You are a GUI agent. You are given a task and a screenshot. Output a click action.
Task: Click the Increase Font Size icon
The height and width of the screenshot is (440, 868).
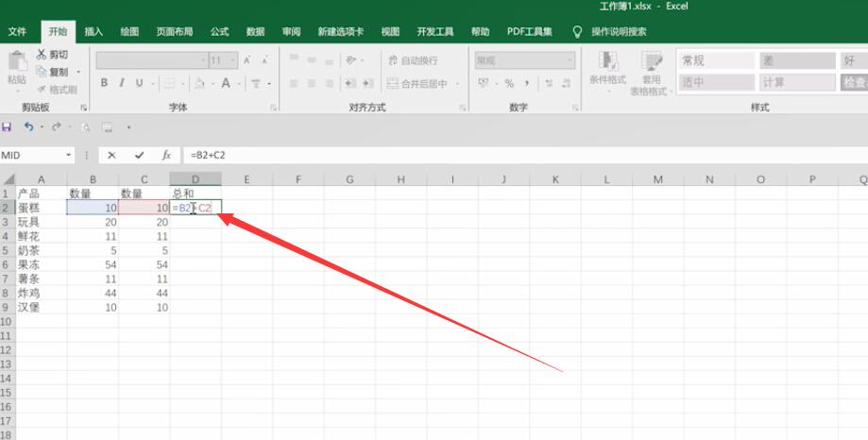(247, 60)
